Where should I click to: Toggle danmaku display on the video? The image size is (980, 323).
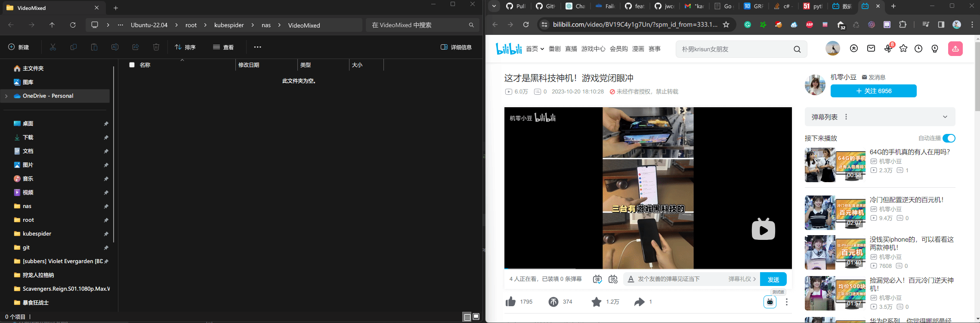pos(597,279)
